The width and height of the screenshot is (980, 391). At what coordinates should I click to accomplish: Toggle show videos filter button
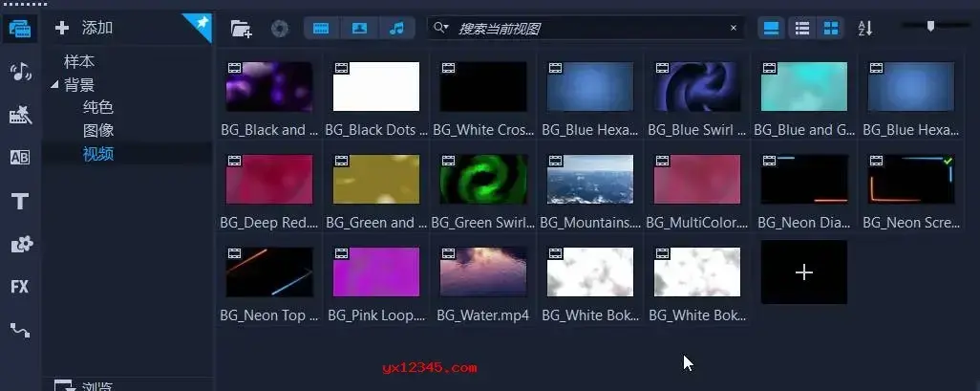click(x=321, y=28)
